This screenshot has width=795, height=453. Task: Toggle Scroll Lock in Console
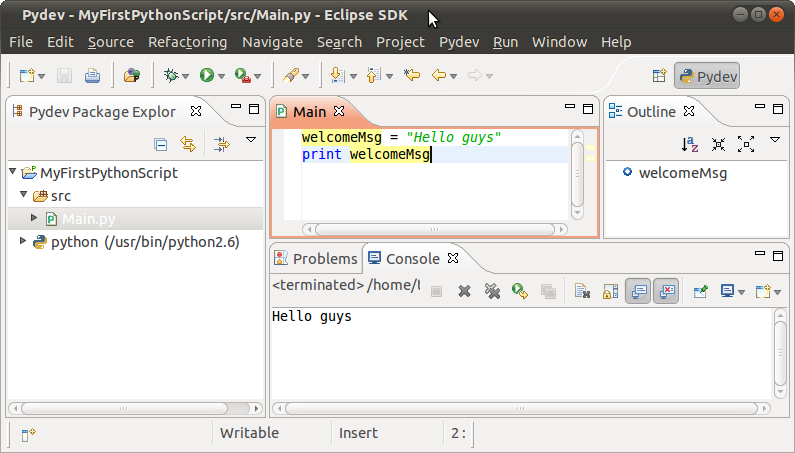[610, 291]
